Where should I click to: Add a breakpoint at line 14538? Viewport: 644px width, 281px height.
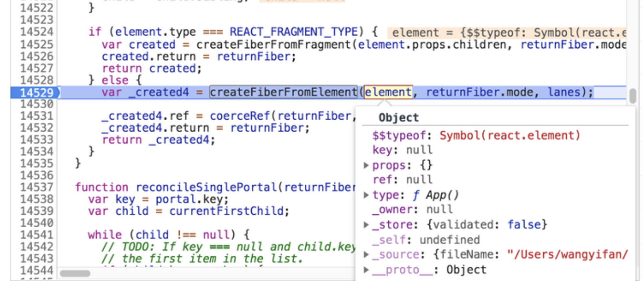click(x=37, y=199)
